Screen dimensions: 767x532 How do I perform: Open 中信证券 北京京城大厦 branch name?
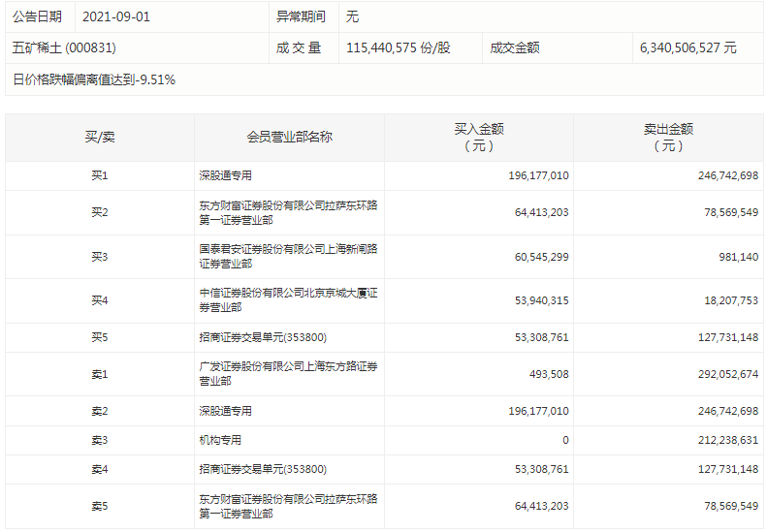(288, 300)
